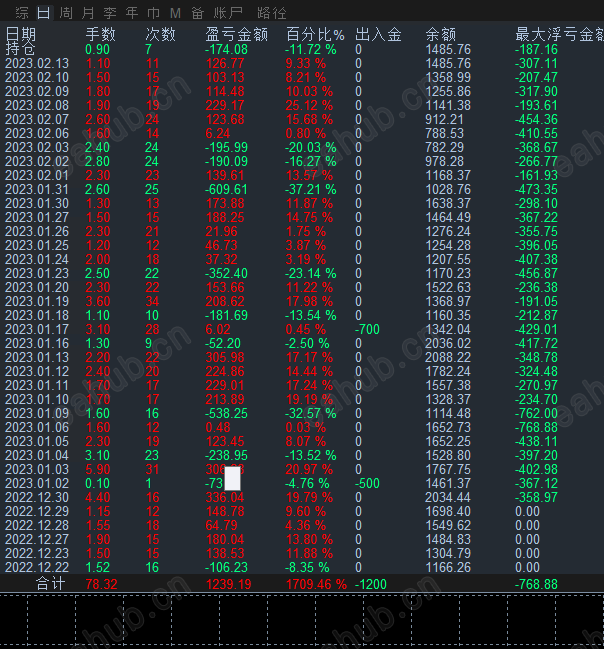This screenshot has width=604, height=649.
Task: Click the 305.98 profit amount
Action: click(225, 358)
